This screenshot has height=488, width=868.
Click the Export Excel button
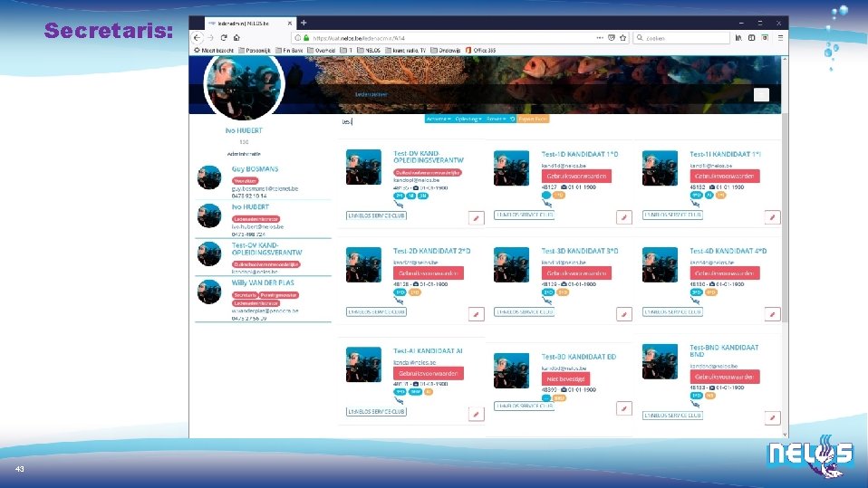(x=533, y=119)
